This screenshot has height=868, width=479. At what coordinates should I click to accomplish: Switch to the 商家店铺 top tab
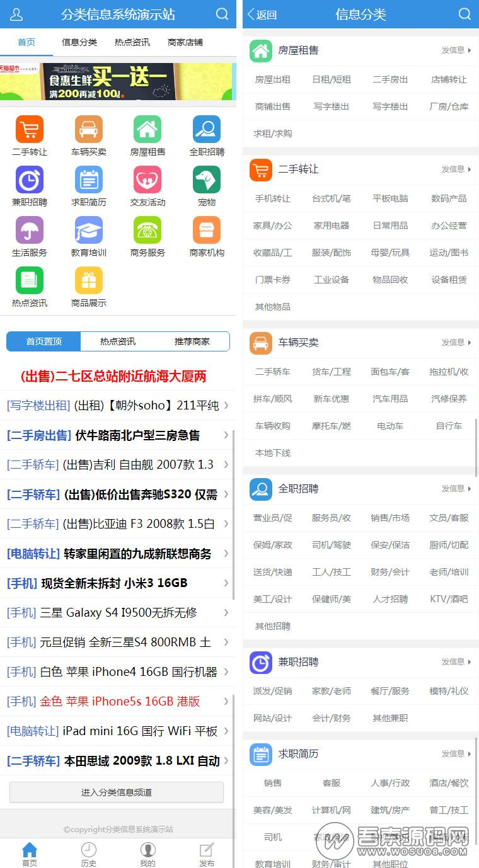[x=185, y=42]
